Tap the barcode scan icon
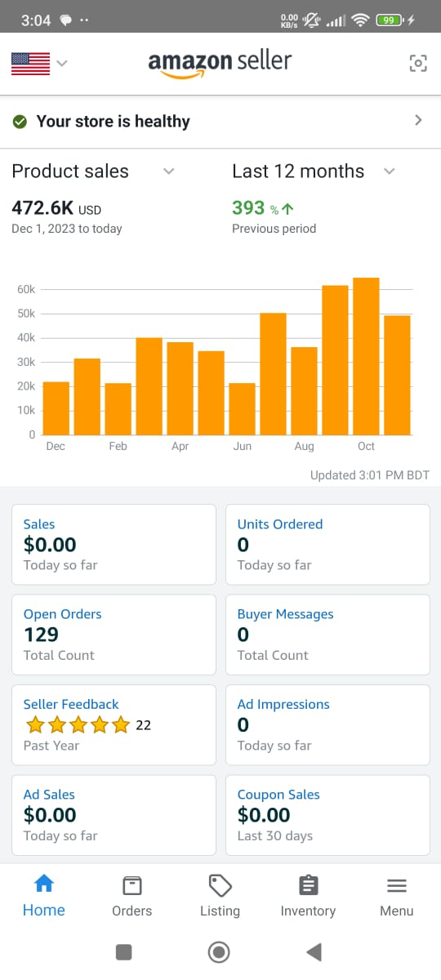The image size is (441, 980). click(x=418, y=64)
